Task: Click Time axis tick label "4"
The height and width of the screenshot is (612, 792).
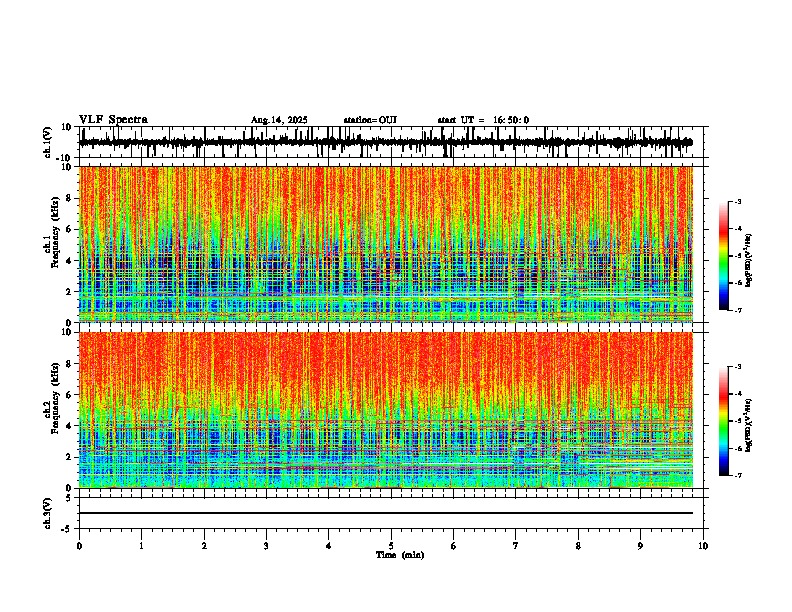Action: [329, 546]
